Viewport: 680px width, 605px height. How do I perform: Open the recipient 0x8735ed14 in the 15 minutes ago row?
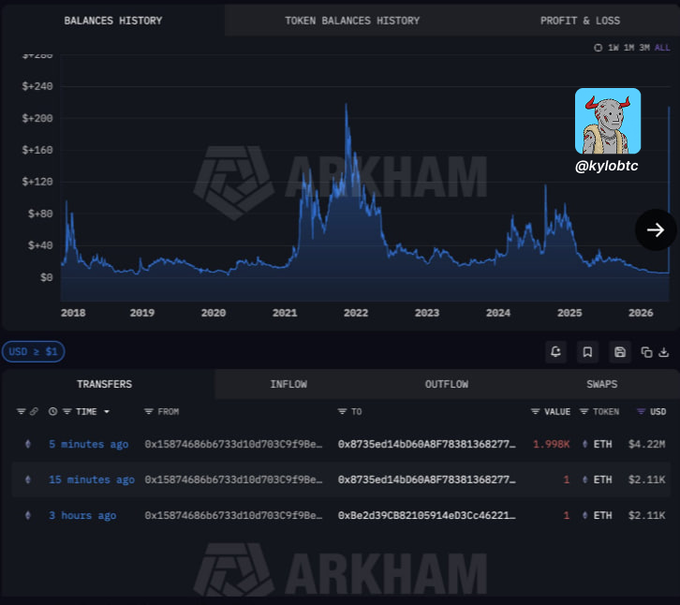click(427, 479)
